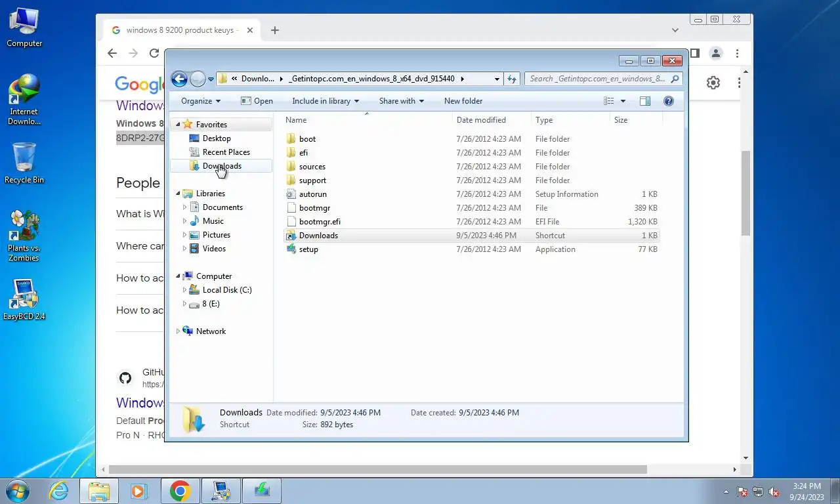
Task: Select the setup application icon
Action: (291, 249)
